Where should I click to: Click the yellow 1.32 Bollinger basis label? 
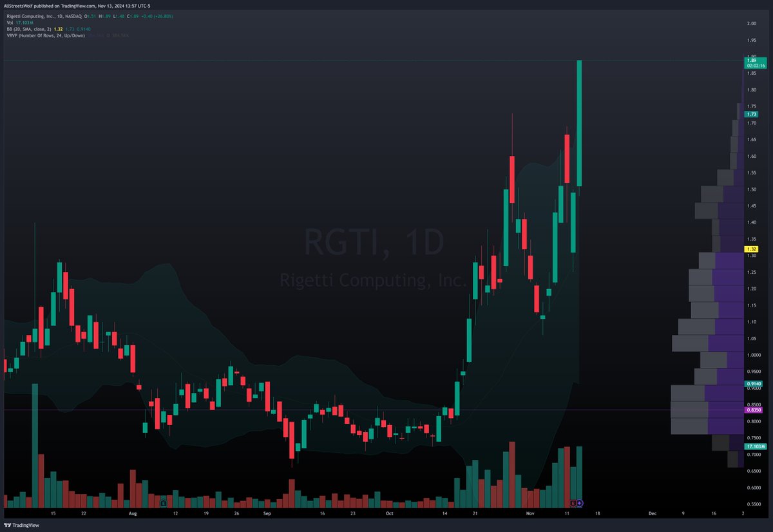[751, 249]
